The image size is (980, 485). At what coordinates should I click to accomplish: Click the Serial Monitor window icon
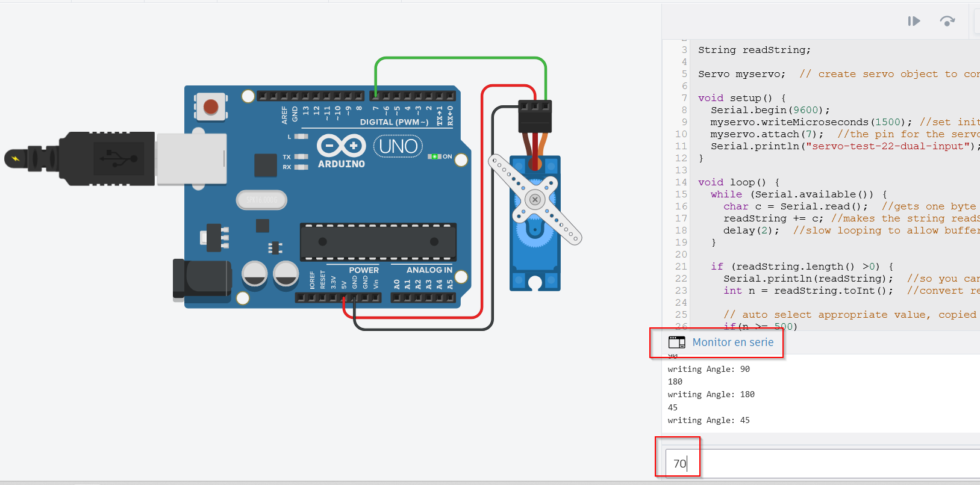point(677,342)
